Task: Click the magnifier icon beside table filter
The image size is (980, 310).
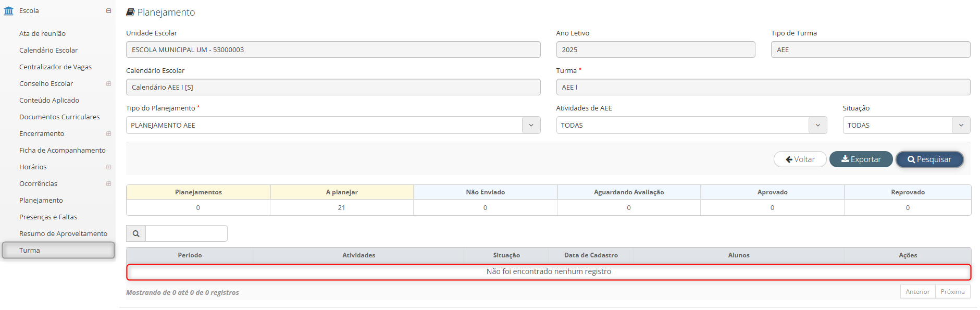Action: point(136,234)
